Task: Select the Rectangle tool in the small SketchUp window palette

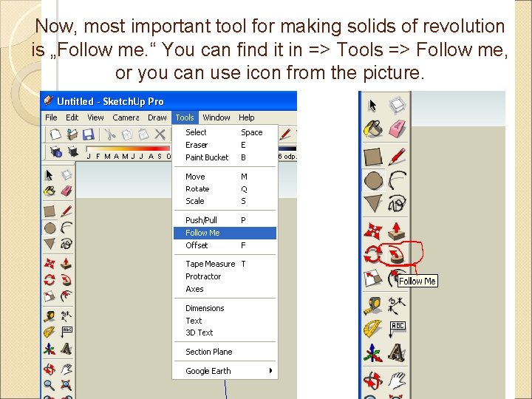Action: [50, 211]
